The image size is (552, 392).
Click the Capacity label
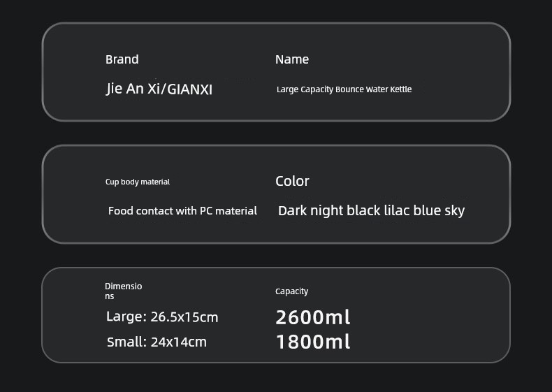pos(291,291)
